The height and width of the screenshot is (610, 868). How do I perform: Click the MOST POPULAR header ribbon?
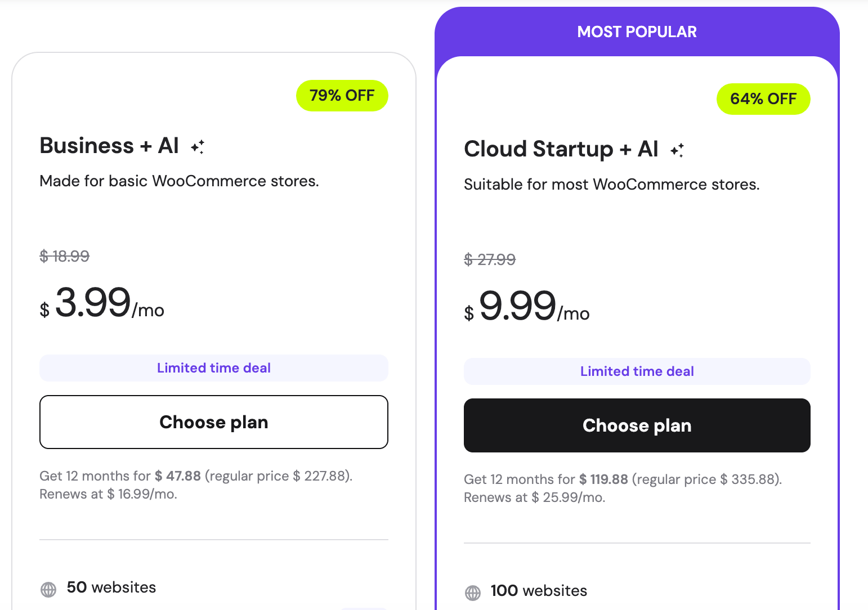637,32
